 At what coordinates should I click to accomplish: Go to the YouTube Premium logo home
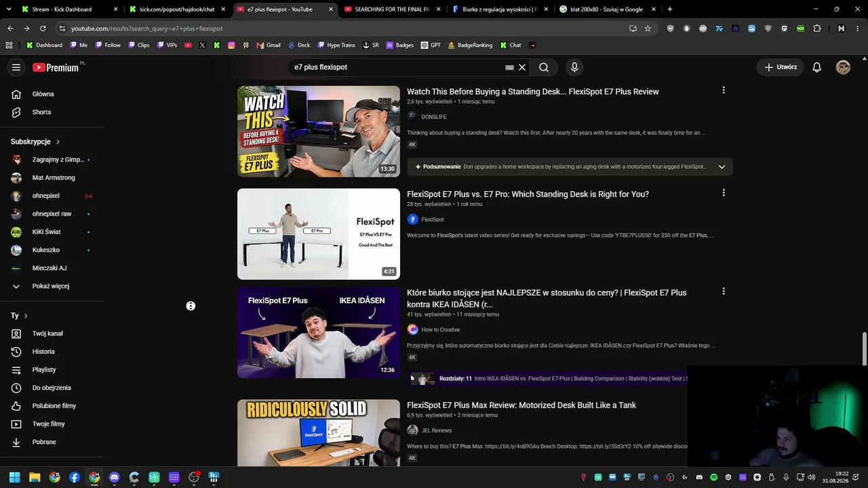pos(56,67)
